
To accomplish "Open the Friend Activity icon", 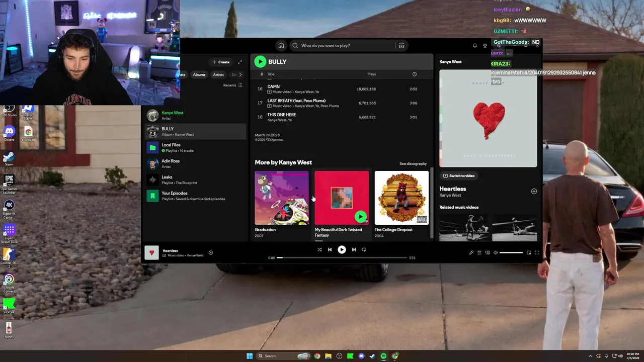I will (x=485, y=46).
